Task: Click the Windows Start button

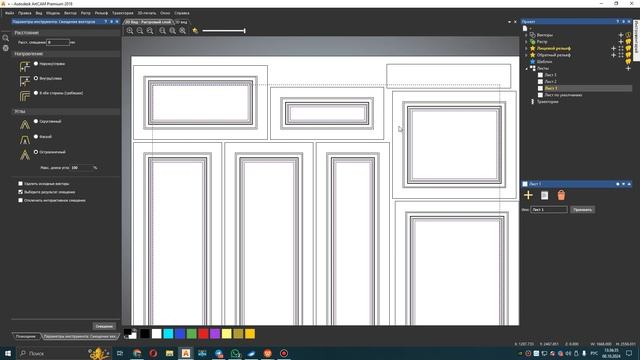Action: (x=7, y=353)
